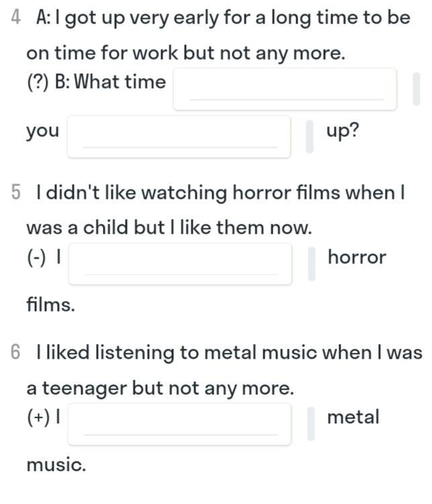This screenshot has width=432, height=504.
Task: Focus the answer box between "you" and "up?"
Action: 179,136
